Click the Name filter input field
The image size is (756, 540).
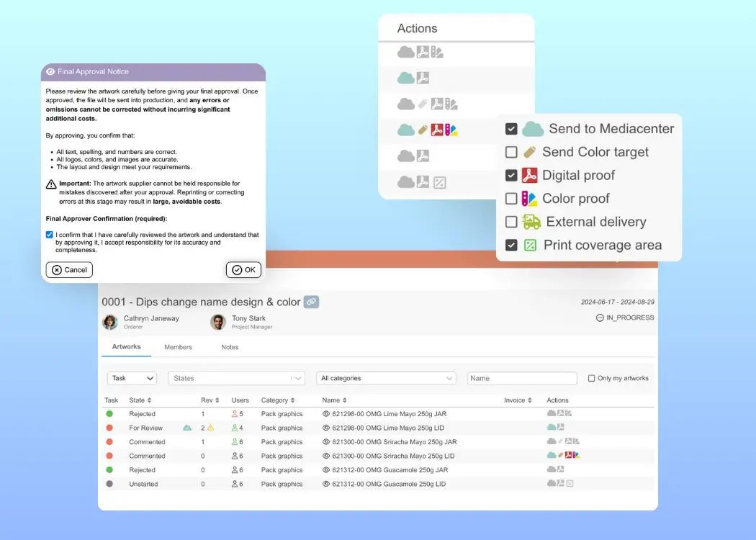(x=521, y=377)
